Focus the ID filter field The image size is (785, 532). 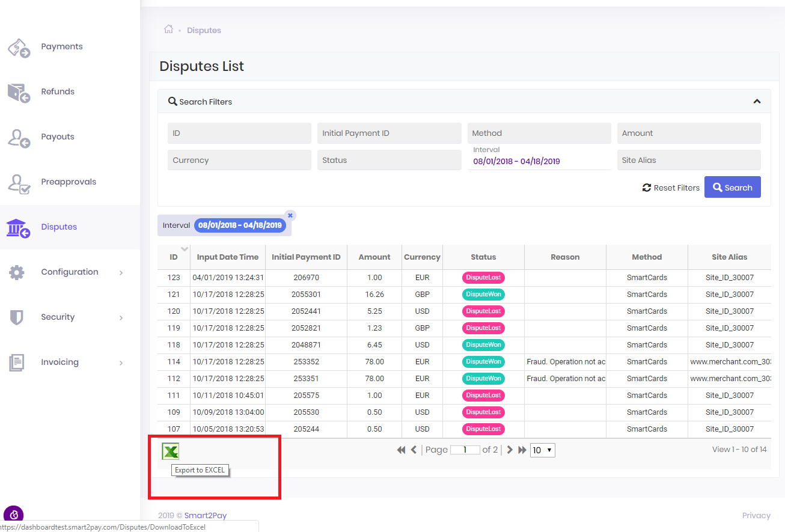click(x=240, y=133)
